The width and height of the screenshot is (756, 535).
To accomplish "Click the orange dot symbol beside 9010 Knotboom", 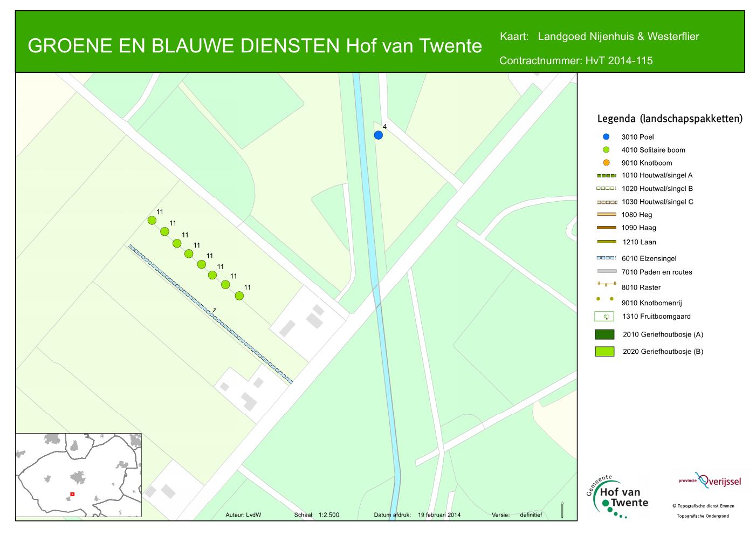I will pyautogui.click(x=606, y=163).
